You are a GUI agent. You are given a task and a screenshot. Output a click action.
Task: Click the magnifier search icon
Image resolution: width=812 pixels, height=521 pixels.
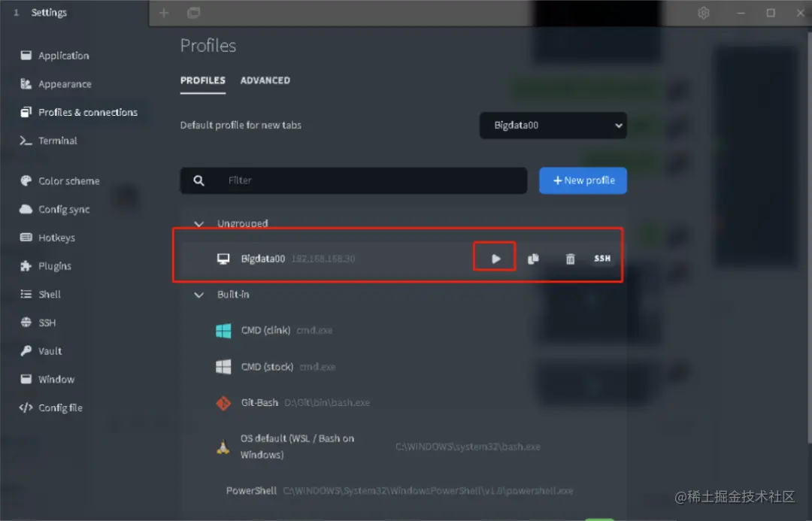tap(198, 180)
